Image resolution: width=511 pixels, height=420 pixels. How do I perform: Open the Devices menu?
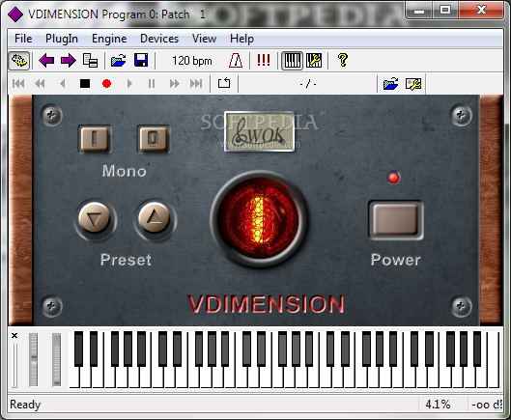(159, 39)
